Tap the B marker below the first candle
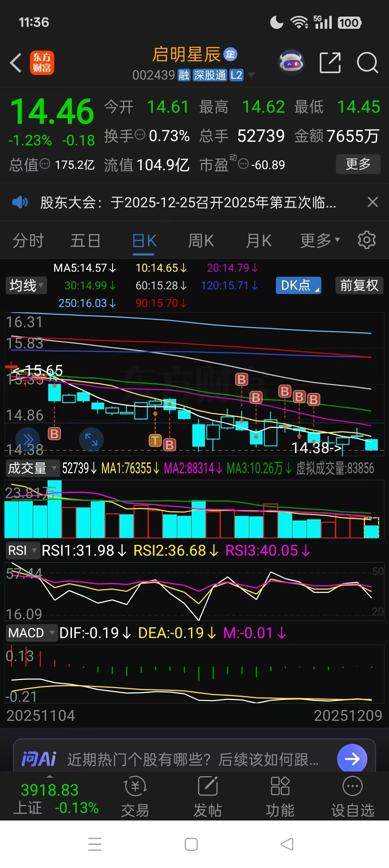The width and height of the screenshot is (389, 868). [54, 434]
